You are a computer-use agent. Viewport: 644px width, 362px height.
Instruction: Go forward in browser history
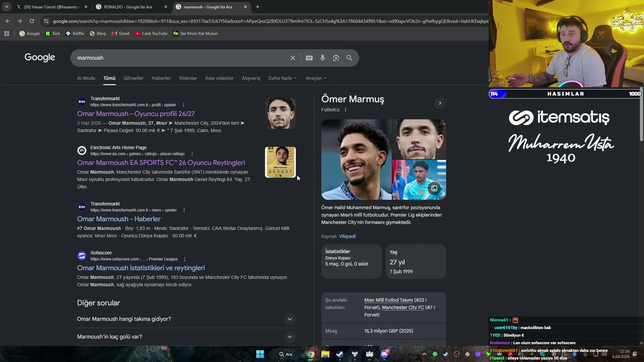point(20,21)
